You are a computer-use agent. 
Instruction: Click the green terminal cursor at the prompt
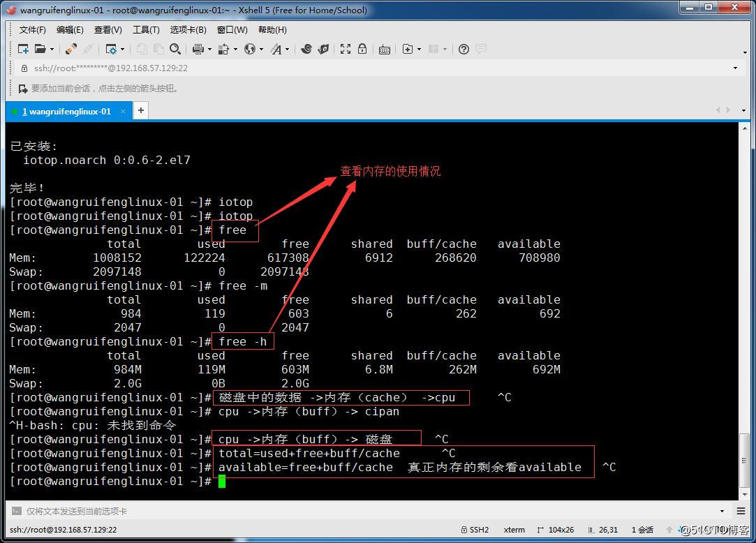222,482
